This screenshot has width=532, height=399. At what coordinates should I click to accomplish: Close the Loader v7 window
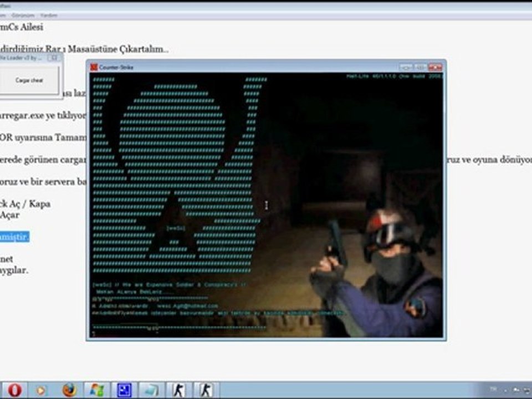(54, 58)
